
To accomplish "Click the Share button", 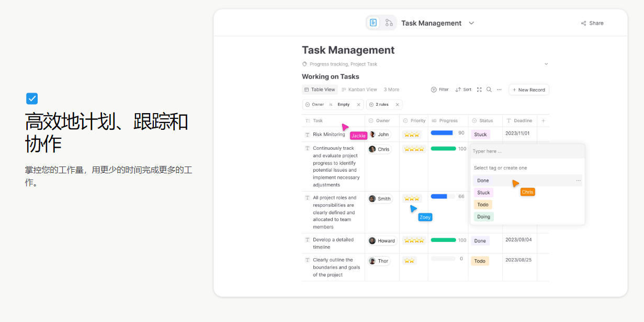I will coord(592,23).
